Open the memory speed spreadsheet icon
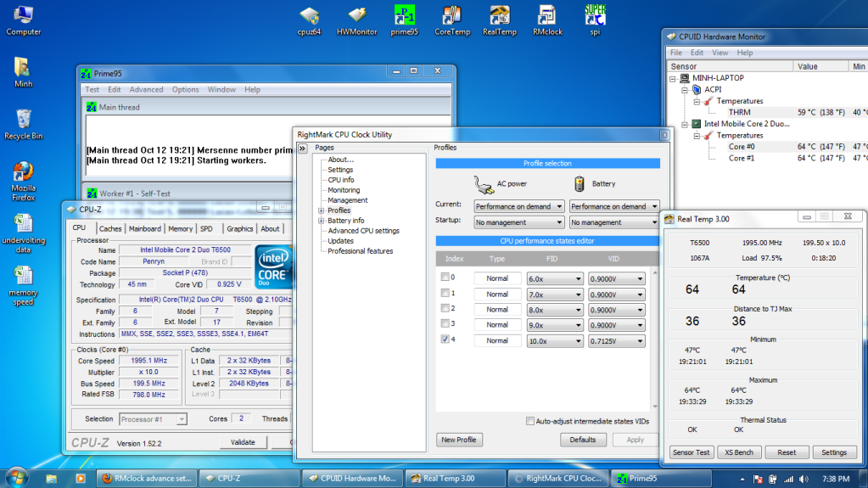Viewport: 868px width, 488px height. [x=23, y=285]
